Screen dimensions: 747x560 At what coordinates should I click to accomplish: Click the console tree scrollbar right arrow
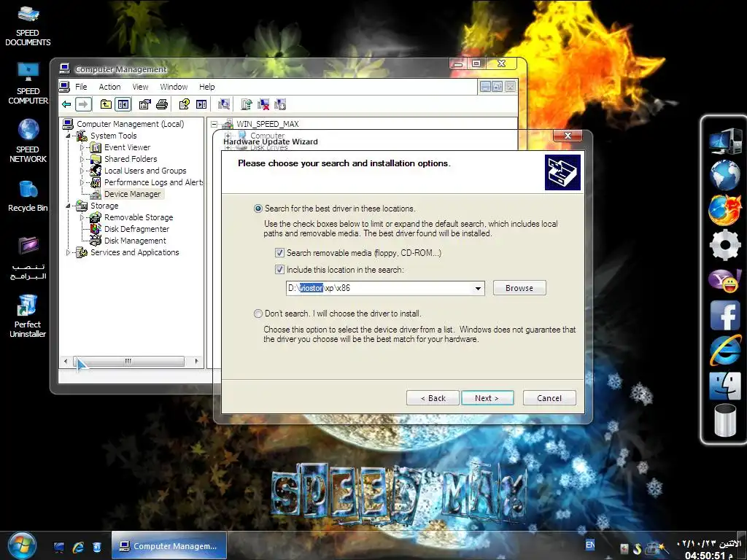tap(196, 362)
